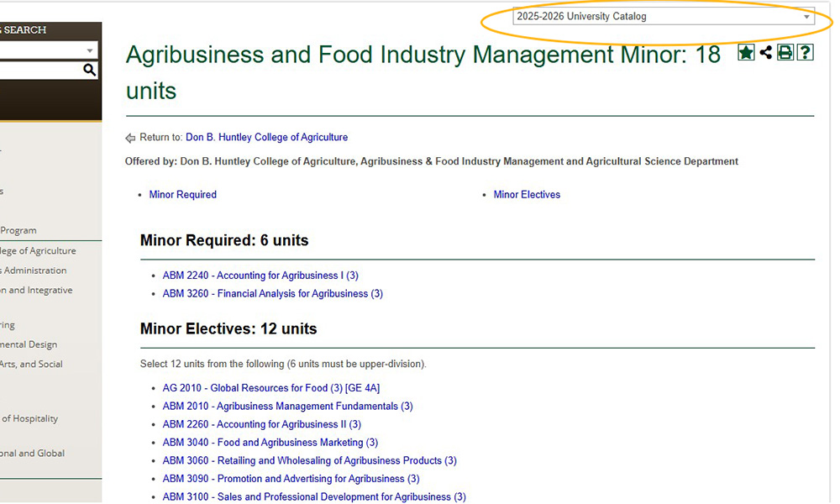This screenshot has height=504, width=840.
Task: Print the catalog page with printer icon
Action: tap(785, 52)
